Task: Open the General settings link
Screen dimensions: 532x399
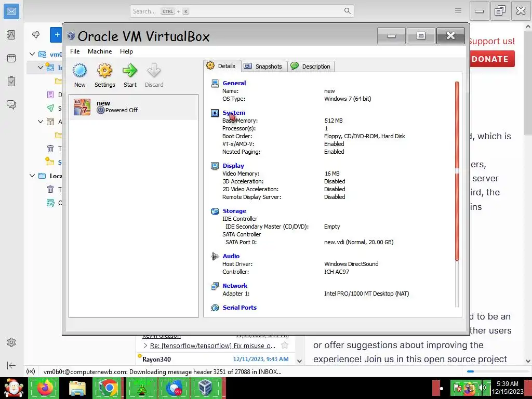Action: [x=234, y=83]
